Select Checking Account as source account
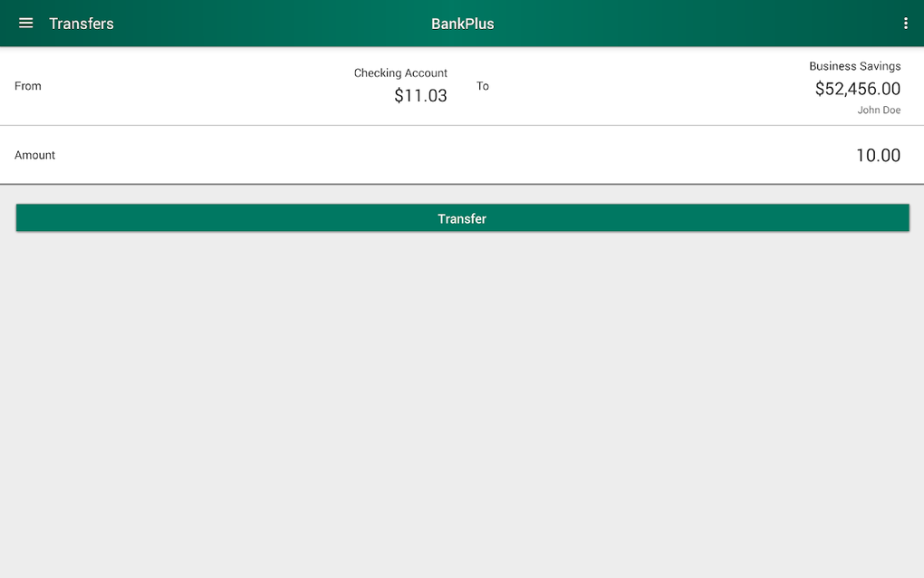This screenshot has width=924, height=578. click(400, 72)
